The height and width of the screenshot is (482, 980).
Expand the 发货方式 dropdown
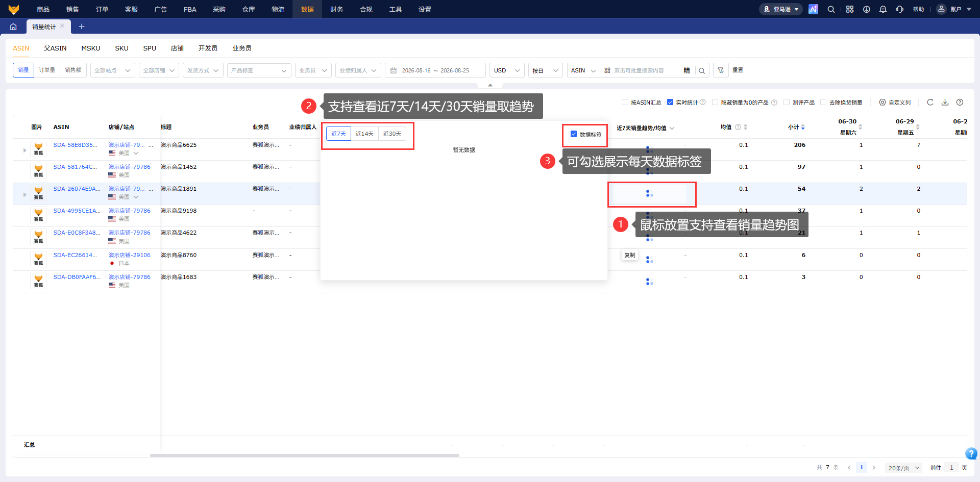pos(203,70)
